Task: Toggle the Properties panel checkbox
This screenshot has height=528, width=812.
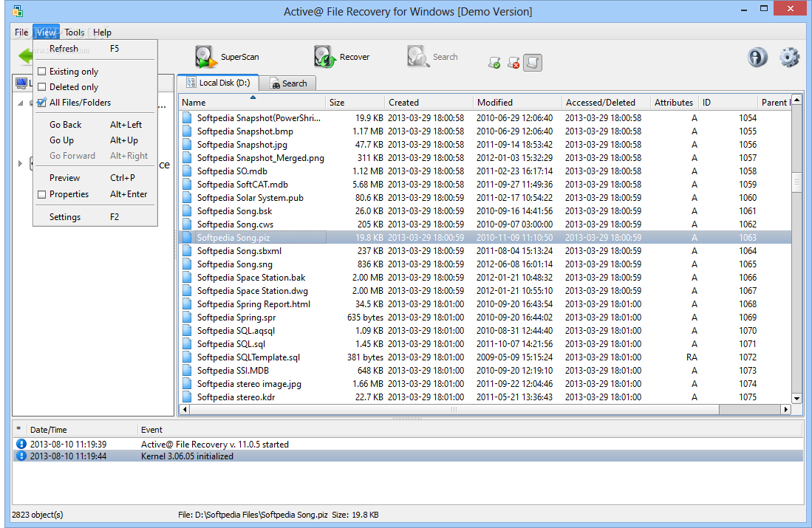Action: pyautogui.click(x=42, y=195)
